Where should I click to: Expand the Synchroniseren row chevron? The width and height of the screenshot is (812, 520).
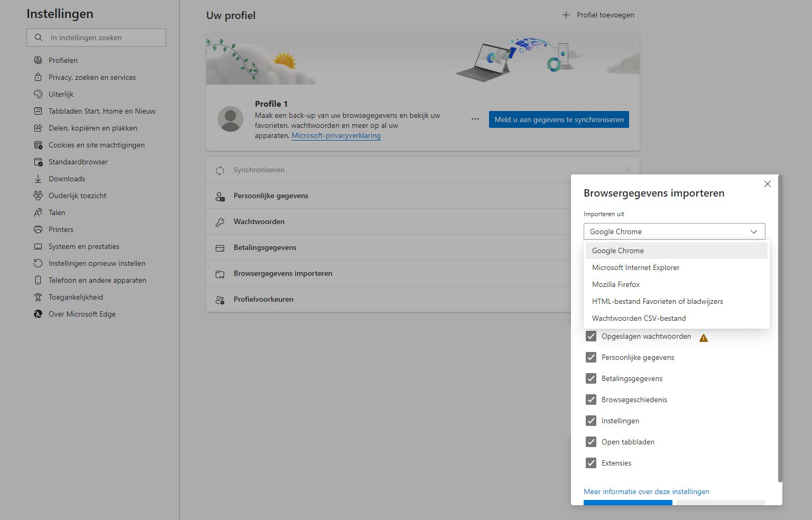click(x=628, y=170)
